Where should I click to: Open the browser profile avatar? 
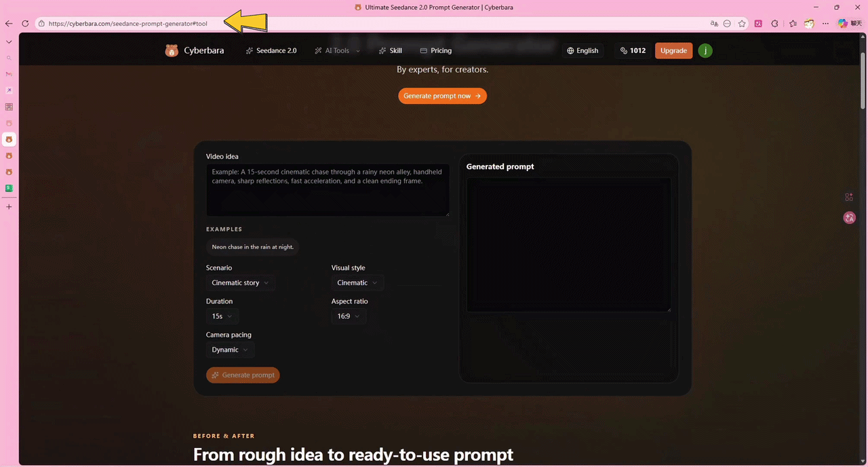click(809, 23)
